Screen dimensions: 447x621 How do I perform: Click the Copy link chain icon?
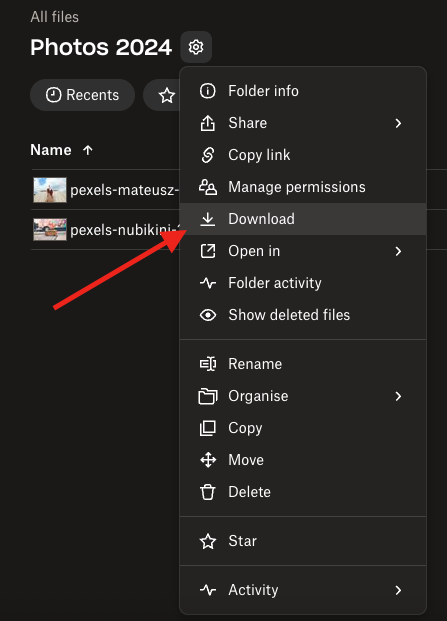pos(207,155)
